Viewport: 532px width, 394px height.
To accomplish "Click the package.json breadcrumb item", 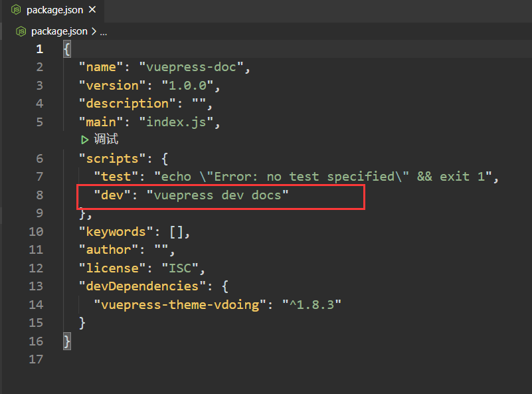I will pos(58,31).
